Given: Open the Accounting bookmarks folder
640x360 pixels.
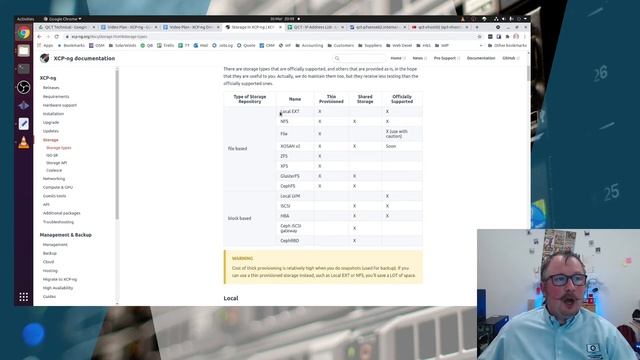Looking at the screenshot, I should (309, 46).
